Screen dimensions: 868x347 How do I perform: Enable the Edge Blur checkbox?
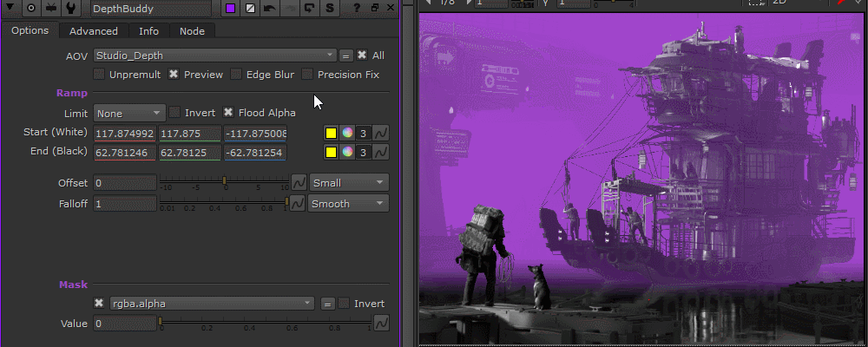pos(236,74)
